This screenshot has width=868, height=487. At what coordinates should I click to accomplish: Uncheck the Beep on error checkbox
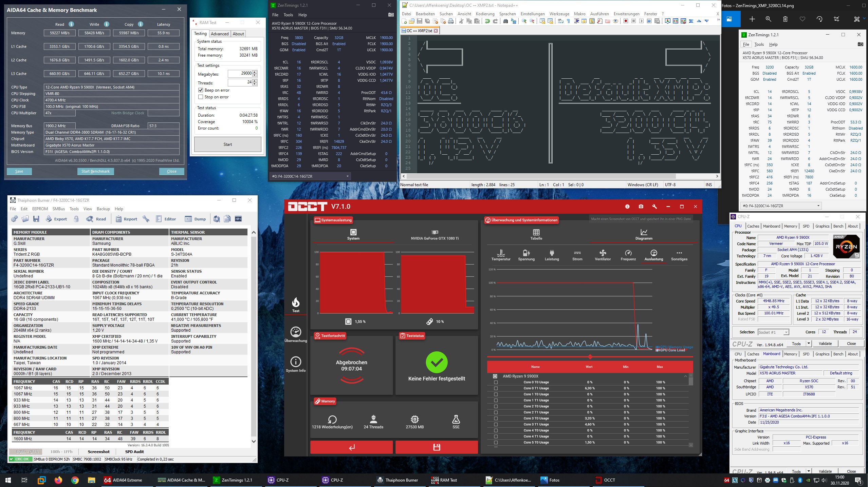pos(201,90)
